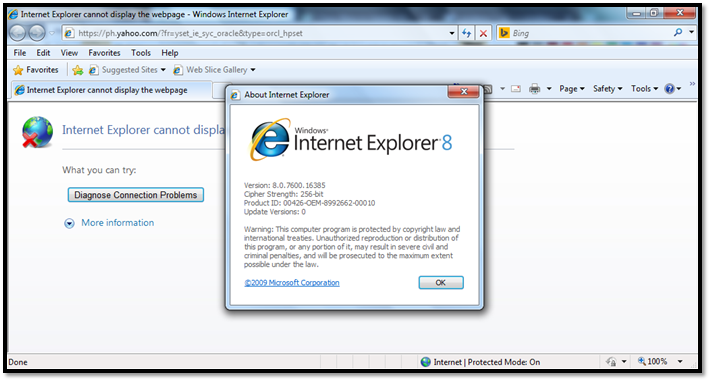The width and height of the screenshot is (711, 382).
Task: Click the New Tab button
Action: pyautogui.click(x=219, y=91)
